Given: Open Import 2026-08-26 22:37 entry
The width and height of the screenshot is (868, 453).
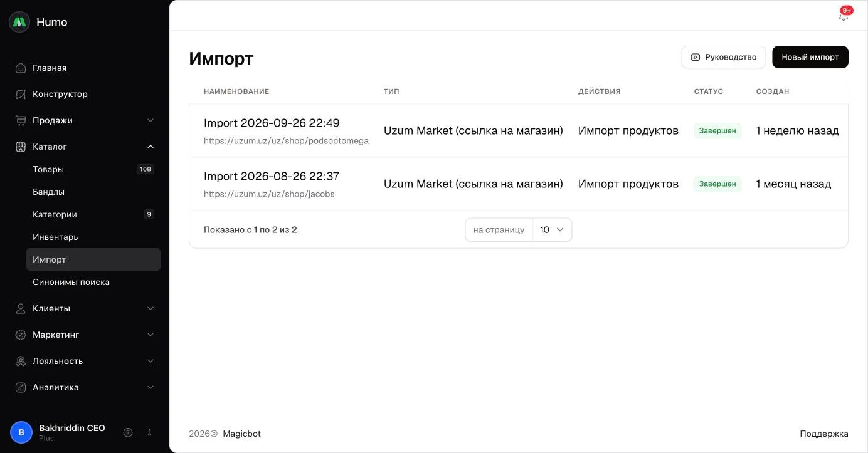Looking at the screenshot, I should tap(272, 176).
